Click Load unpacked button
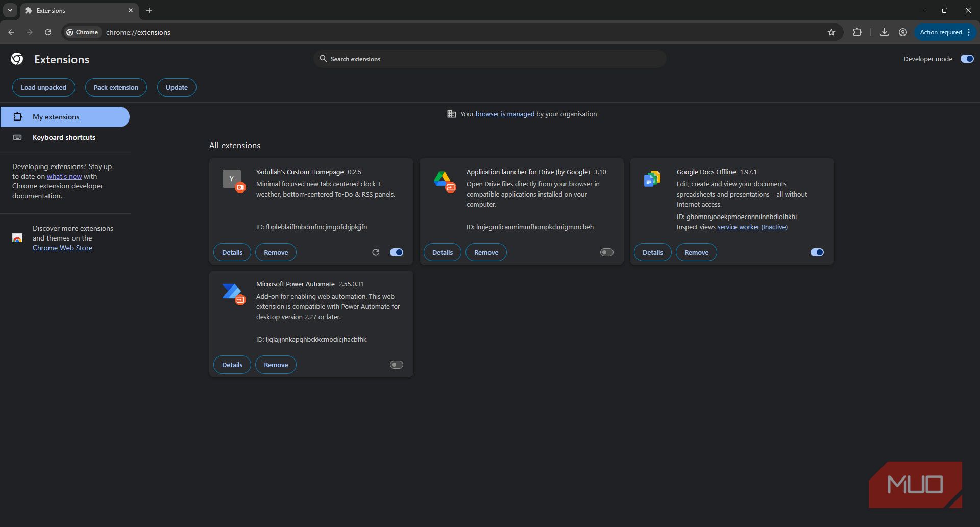Image resolution: width=980 pixels, height=527 pixels. click(x=43, y=87)
